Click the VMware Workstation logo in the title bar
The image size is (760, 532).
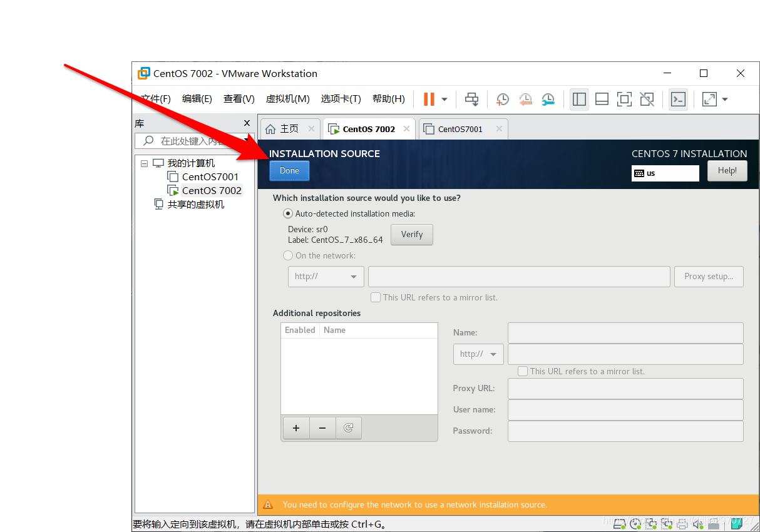144,73
